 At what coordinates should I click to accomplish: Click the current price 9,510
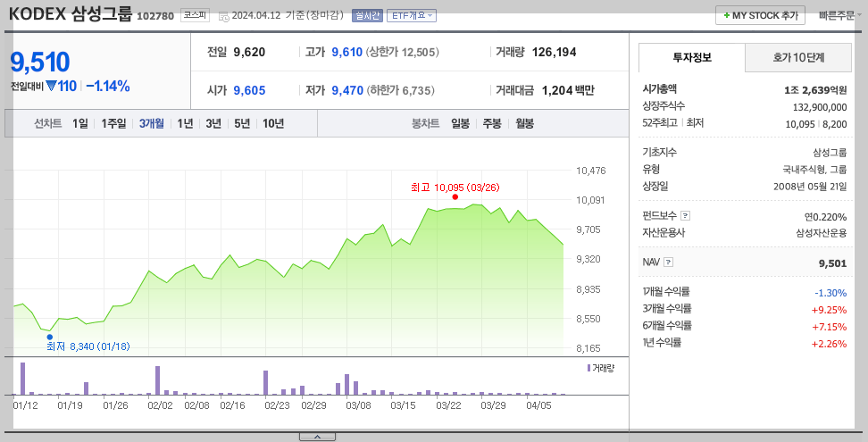40,62
